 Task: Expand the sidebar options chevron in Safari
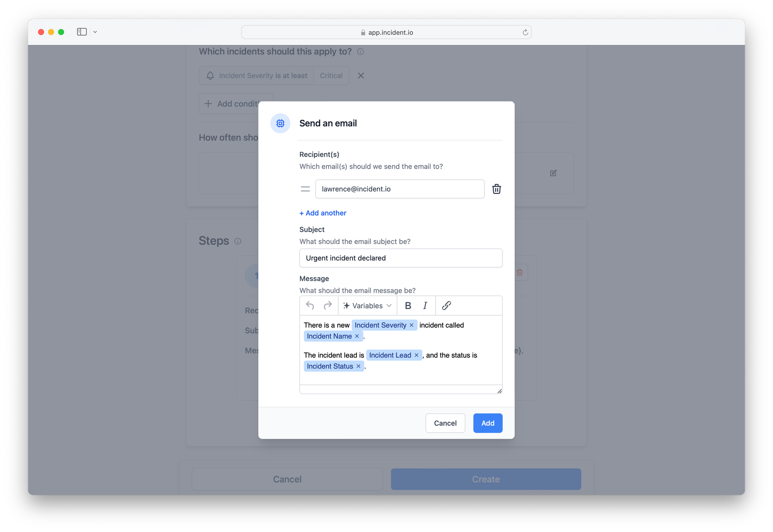(95, 32)
